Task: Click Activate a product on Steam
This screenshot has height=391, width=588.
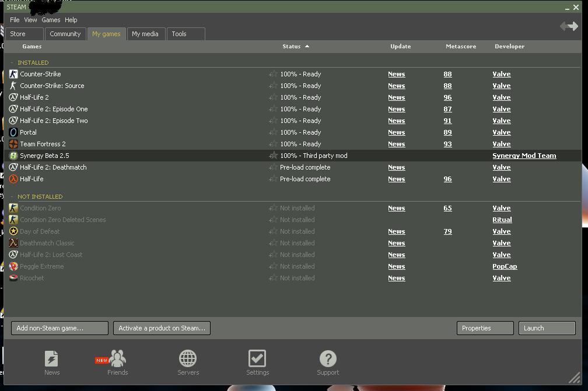Action: (x=162, y=328)
